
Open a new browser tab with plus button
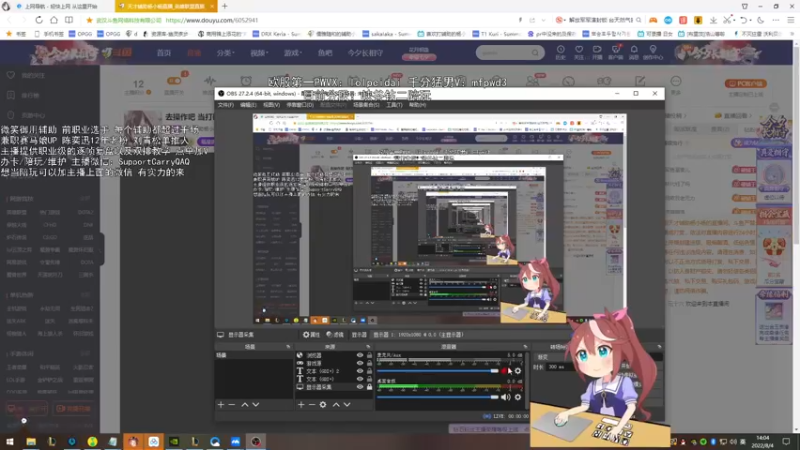224,6
